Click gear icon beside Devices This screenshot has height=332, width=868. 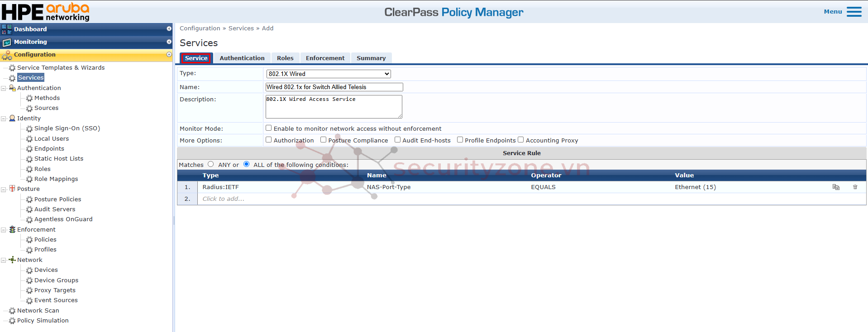click(x=29, y=270)
